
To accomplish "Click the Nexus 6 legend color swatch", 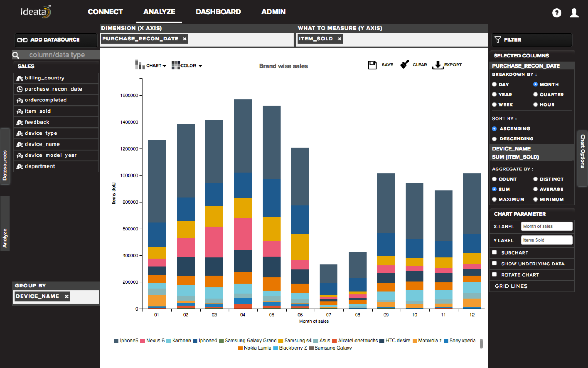I will [x=143, y=341].
